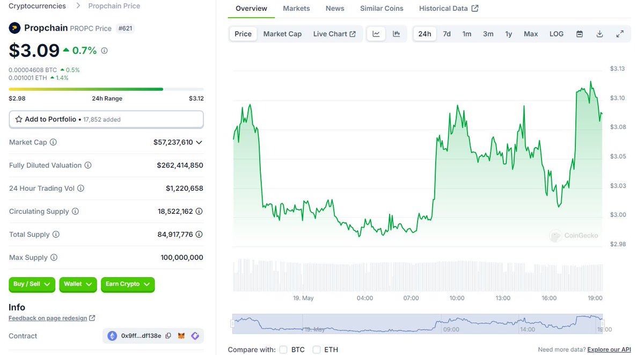
Task: Tick the ETH compare checkbox
Action: point(317,350)
